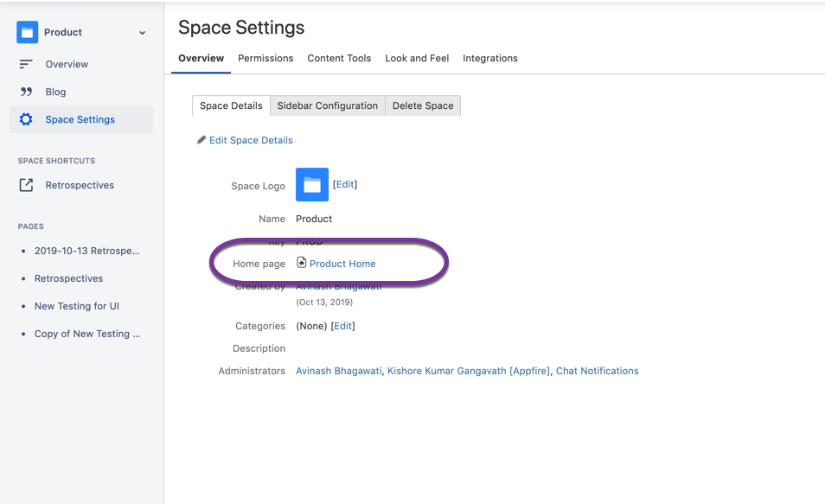The image size is (825, 504).
Task: Open Kishore Kumar Gangavath administrator profile
Action: pyautogui.click(x=468, y=371)
